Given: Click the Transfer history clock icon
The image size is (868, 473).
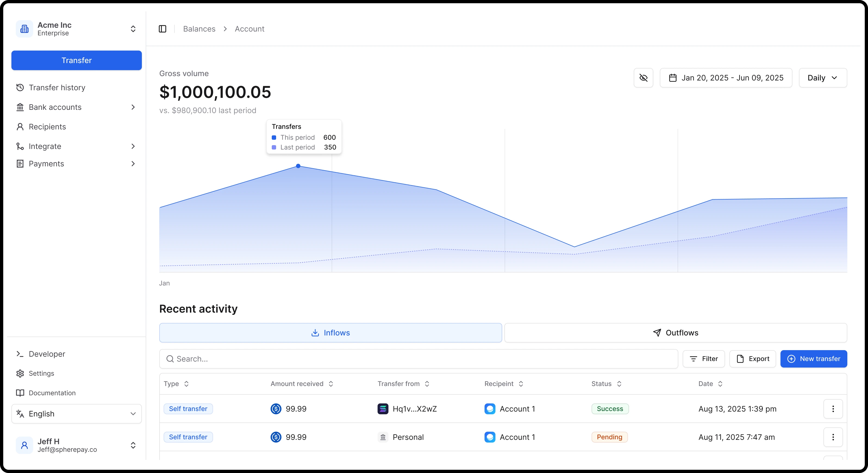Looking at the screenshot, I should (x=20, y=88).
